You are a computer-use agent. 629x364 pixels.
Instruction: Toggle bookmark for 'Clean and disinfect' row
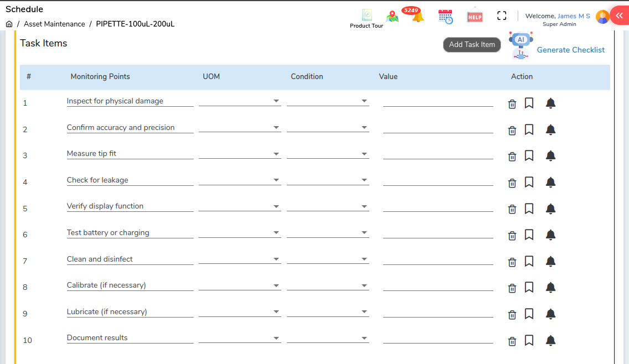pyautogui.click(x=529, y=261)
